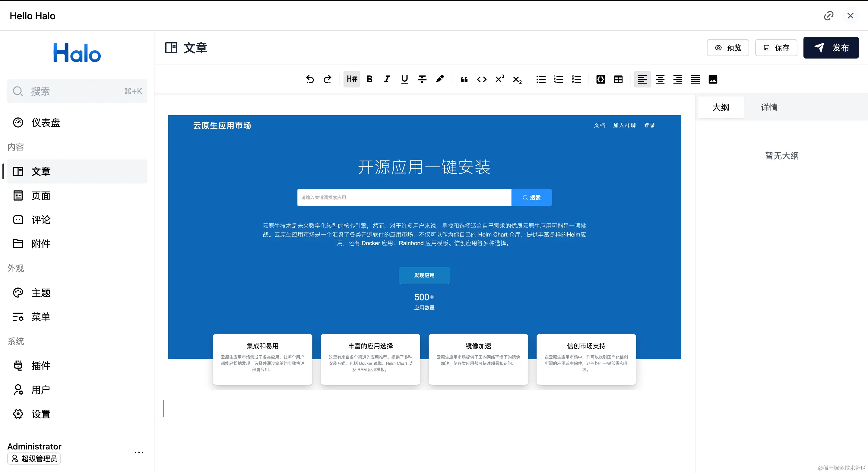Screen dimensions: 868x473
Task: Undo the last edit
Action: tap(310, 79)
